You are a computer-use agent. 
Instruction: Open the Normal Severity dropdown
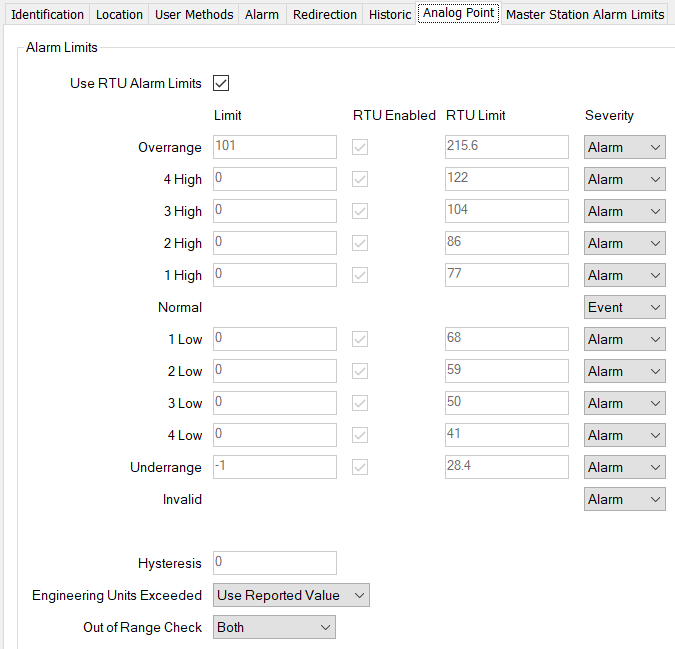pos(625,307)
